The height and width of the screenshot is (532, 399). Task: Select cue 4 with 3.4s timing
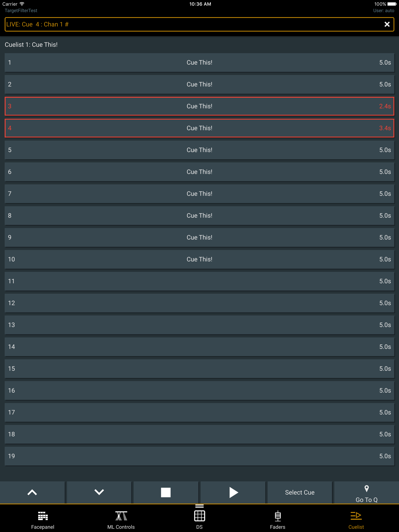point(199,128)
